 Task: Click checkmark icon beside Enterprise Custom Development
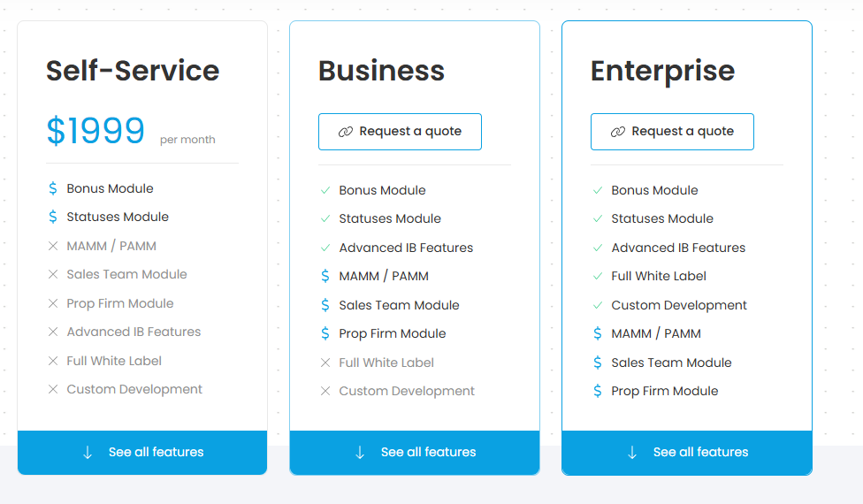598,305
